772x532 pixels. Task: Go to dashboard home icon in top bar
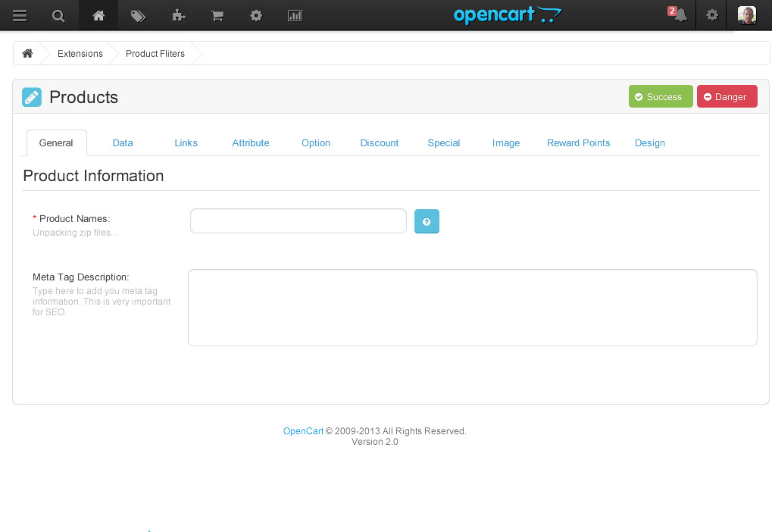point(98,16)
